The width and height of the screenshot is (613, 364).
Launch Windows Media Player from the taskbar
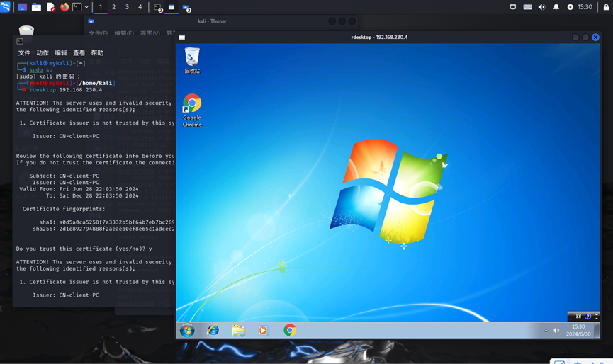263,331
